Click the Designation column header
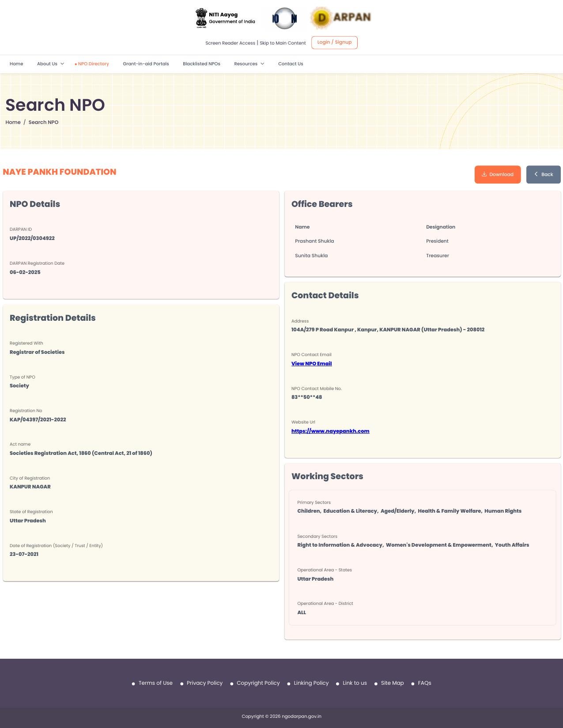Image resolution: width=563 pixels, height=728 pixels. (441, 227)
